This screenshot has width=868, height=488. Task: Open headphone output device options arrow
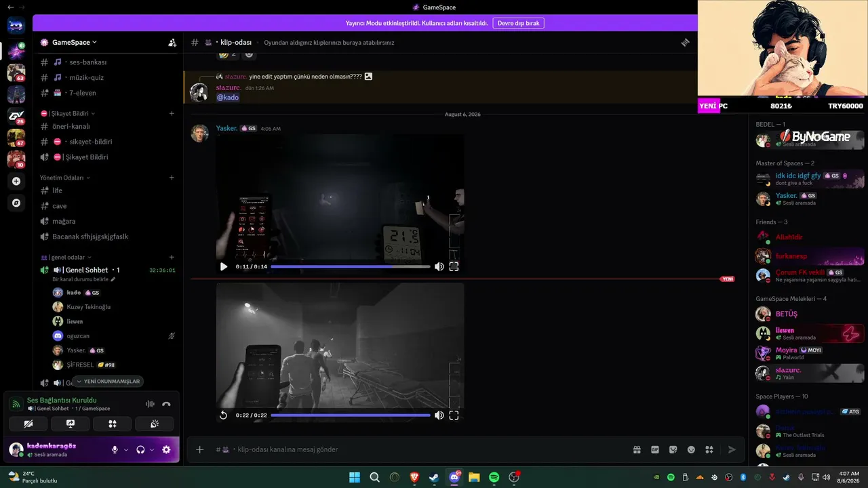coord(152,449)
